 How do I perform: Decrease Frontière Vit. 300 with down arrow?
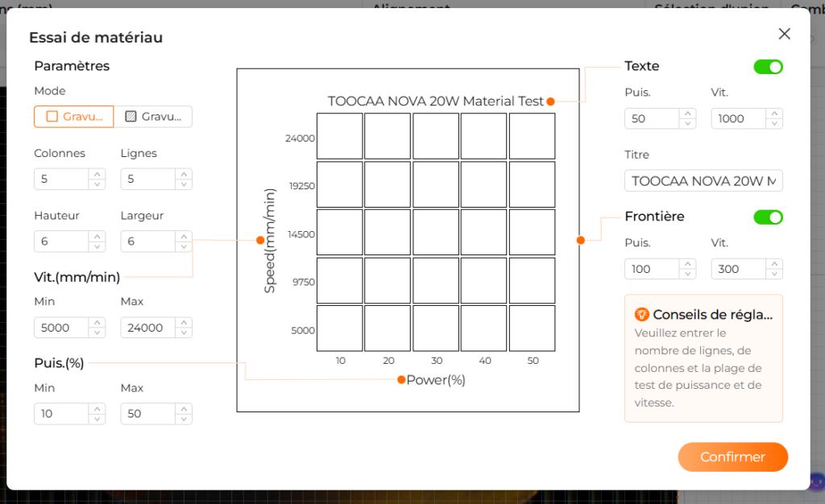774,274
